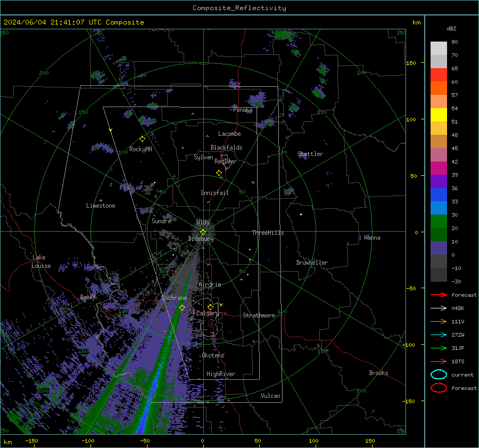
Task: Click the orange 111V arrow icon
Action: pos(439,321)
